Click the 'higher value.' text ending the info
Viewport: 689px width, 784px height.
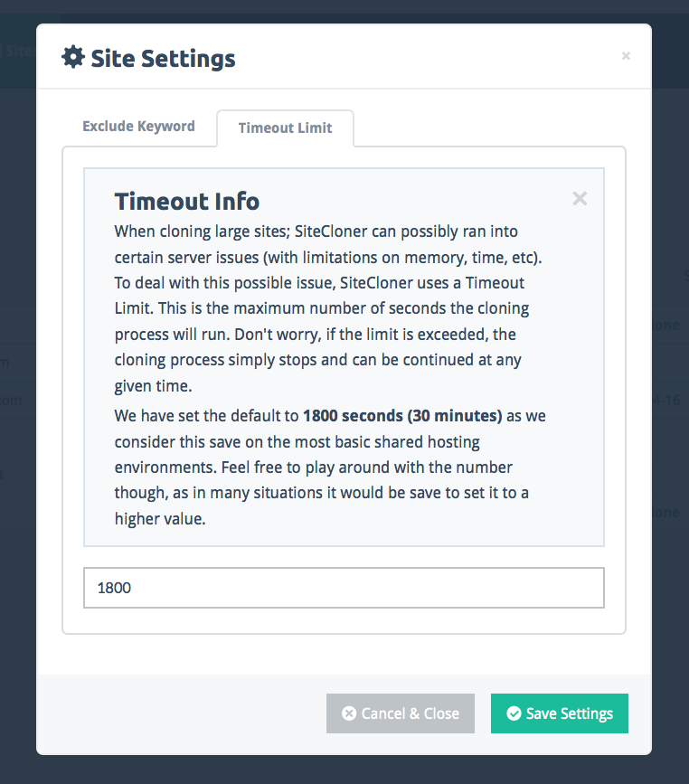tap(160, 519)
